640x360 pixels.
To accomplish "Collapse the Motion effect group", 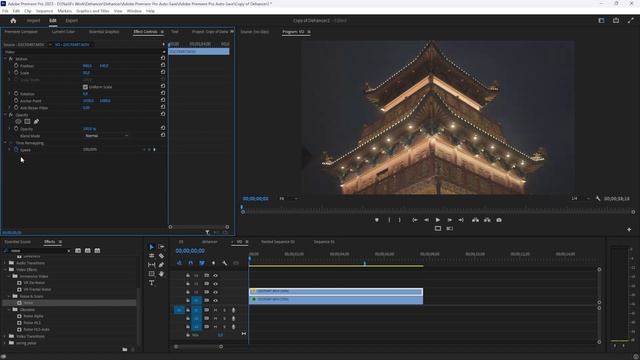I will tap(5, 59).
